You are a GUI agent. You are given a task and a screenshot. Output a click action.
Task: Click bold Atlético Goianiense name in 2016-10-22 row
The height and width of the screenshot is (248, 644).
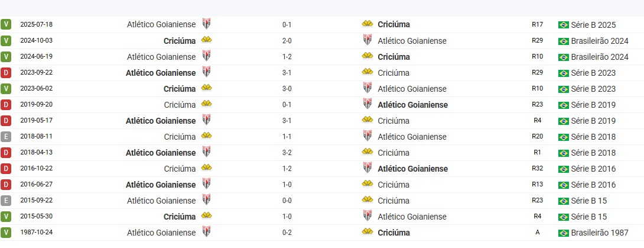coord(412,169)
